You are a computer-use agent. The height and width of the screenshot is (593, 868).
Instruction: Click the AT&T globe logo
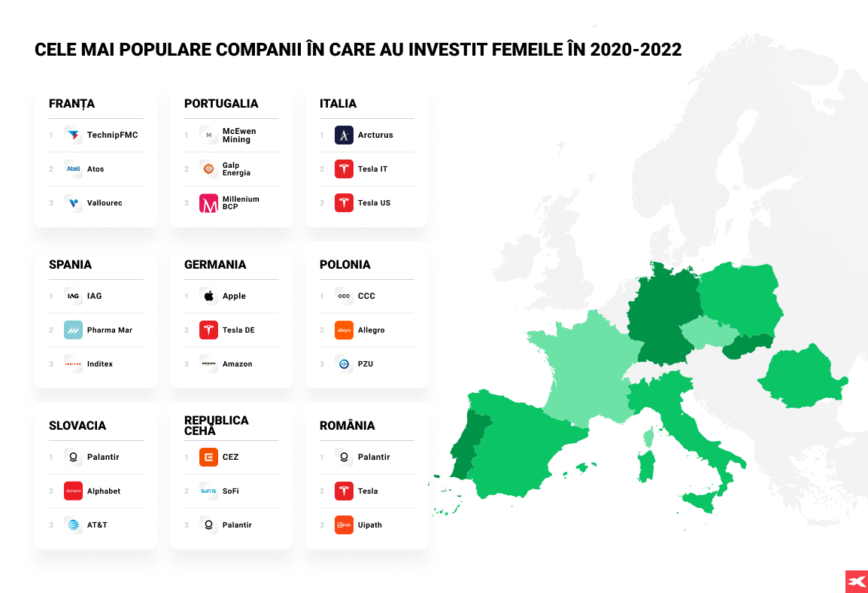pyautogui.click(x=73, y=525)
